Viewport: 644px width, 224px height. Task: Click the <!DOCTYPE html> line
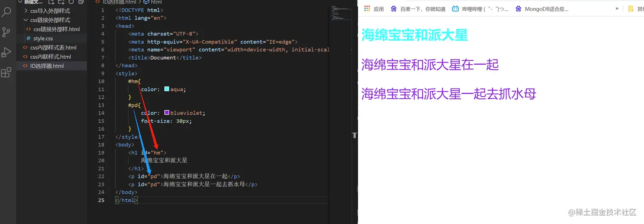139,10
